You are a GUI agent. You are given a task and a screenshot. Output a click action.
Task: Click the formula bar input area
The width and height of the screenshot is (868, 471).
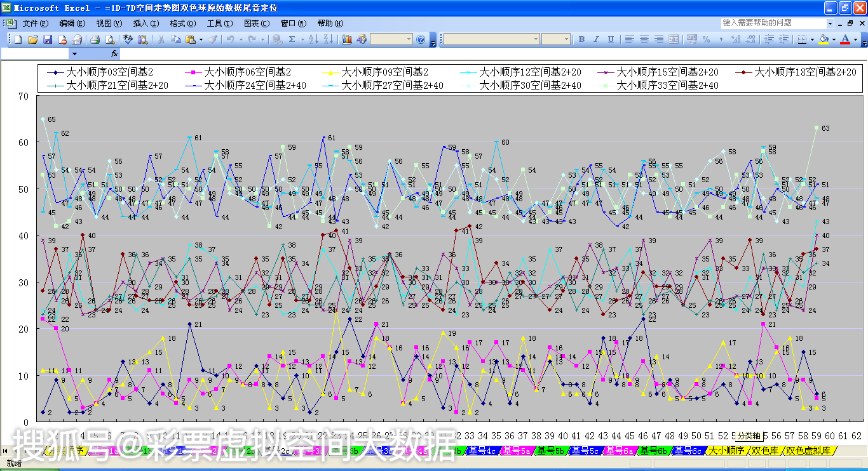[493, 54]
